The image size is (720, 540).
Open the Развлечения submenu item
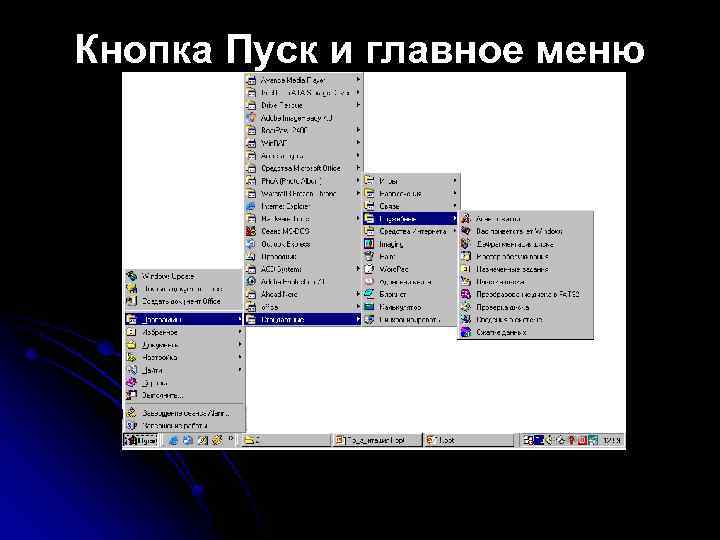pyautogui.click(x=411, y=193)
